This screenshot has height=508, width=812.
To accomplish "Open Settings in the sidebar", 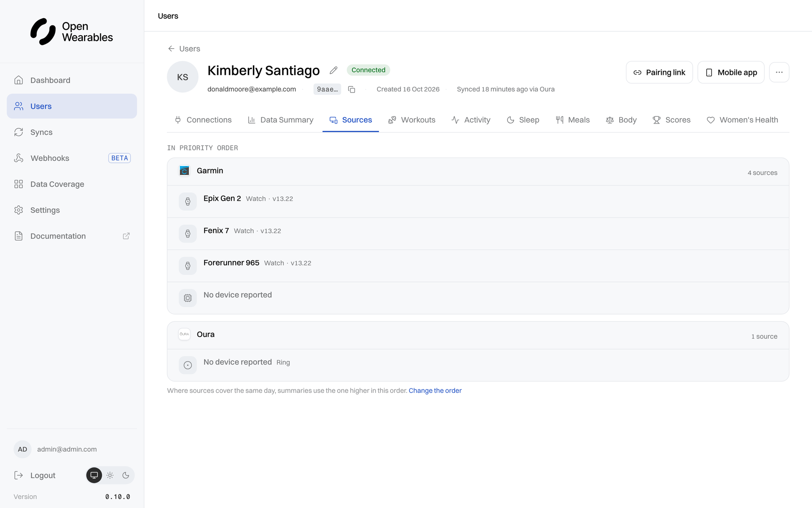I will tap(72, 210).
